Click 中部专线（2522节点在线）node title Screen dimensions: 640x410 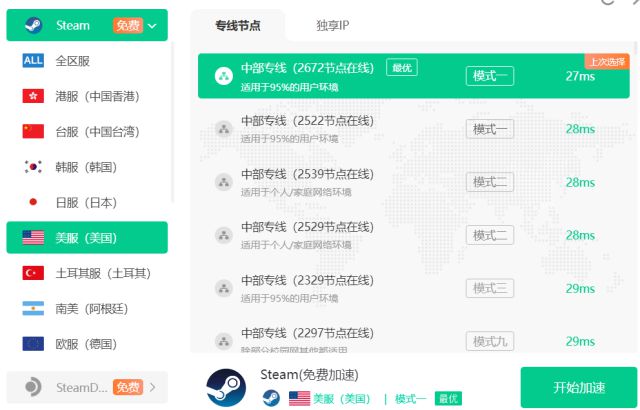(x=307, y=121)
